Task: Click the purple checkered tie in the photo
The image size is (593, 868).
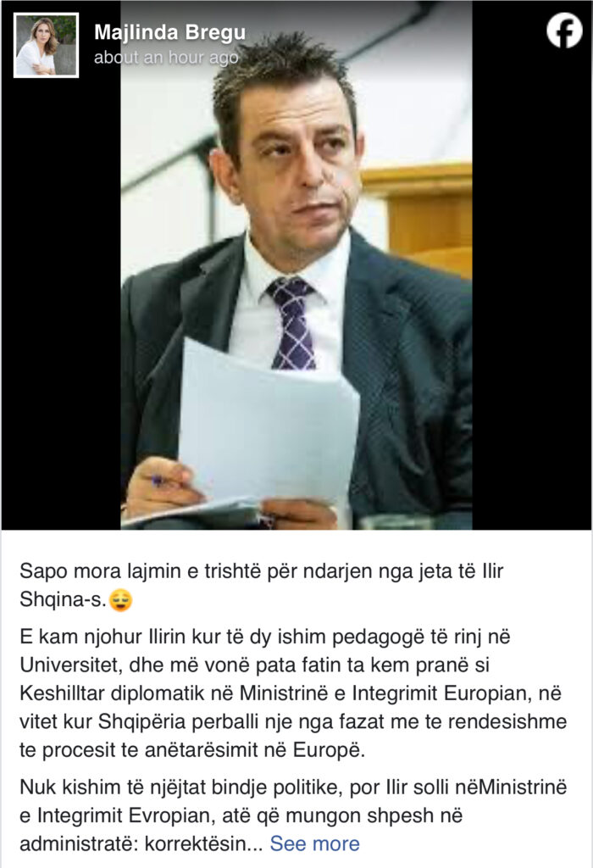Action: pyautogui.click(x=291, y=324)
